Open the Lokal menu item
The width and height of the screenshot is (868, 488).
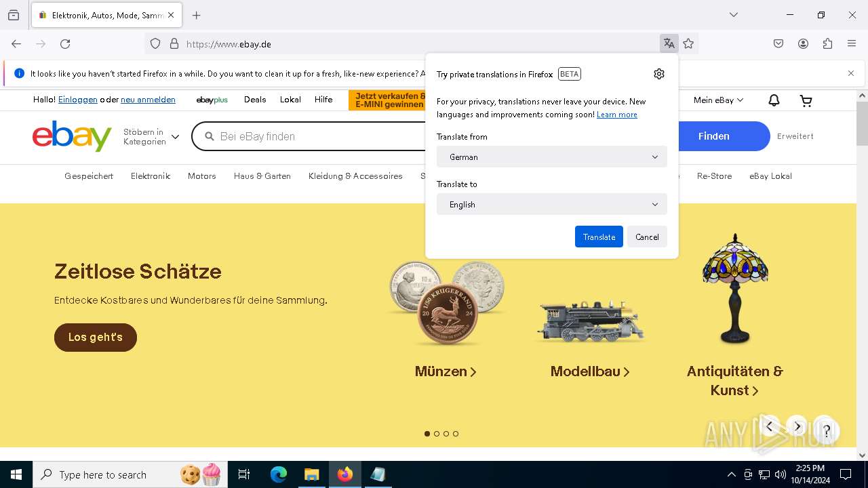click(290, 100)
